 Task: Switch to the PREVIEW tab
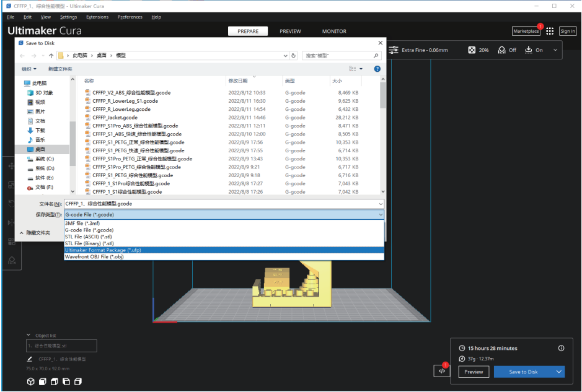(290, 31)
